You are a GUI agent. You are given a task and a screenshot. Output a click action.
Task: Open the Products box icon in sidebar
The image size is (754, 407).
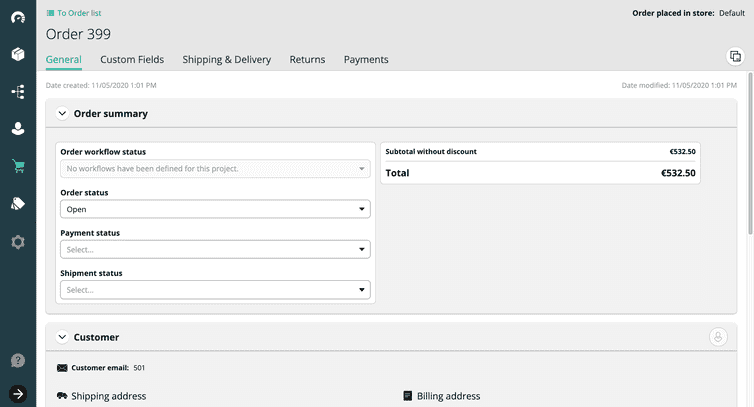18,54
